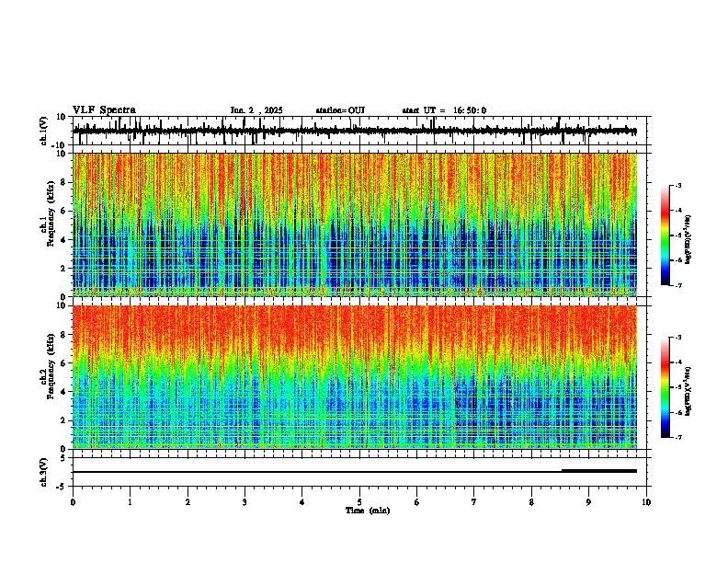728x563 pixels.
Task: Click the 'station=OUJ' header text
Action: pyautogui.click(x=340, y=110)
